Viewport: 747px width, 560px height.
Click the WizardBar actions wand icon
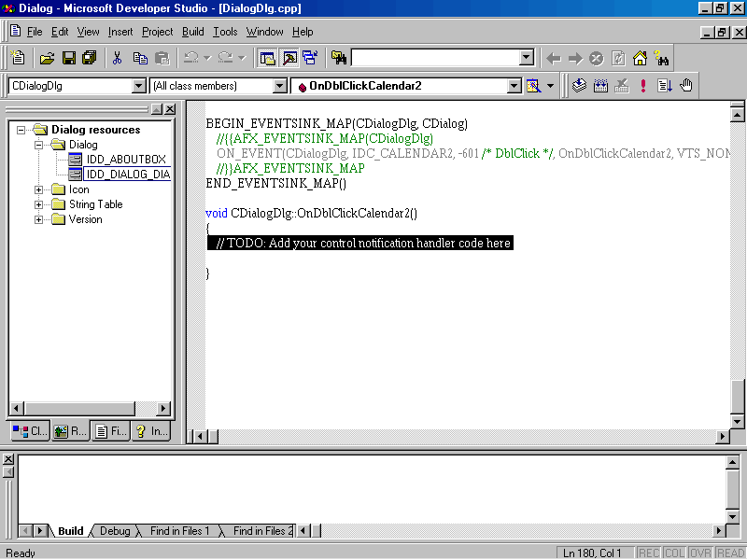(533, 86)
